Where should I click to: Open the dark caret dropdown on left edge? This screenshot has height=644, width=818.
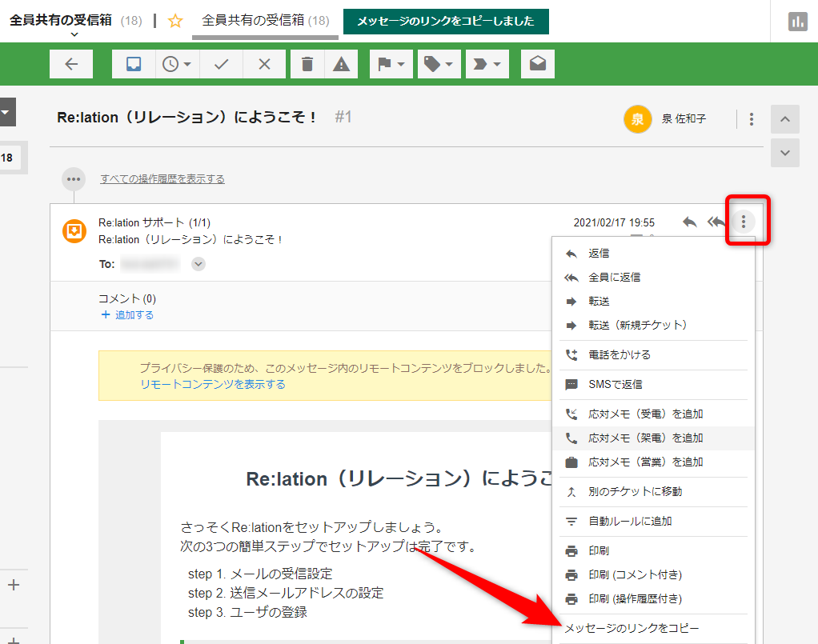point(6,112)
